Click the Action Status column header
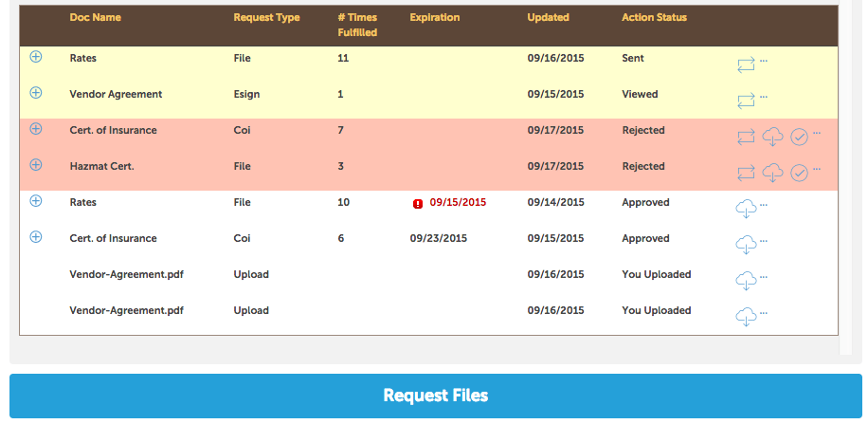 [655, 17]
